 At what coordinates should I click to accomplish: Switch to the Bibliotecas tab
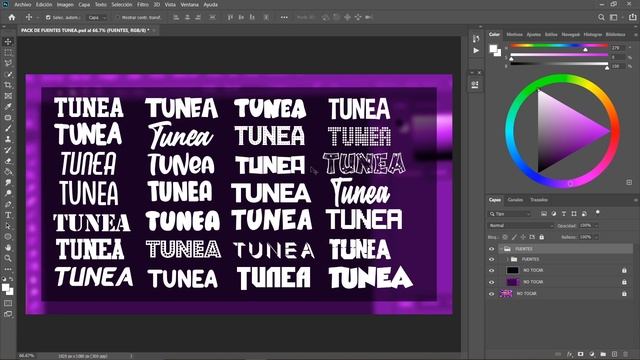(x=616, y=35)
